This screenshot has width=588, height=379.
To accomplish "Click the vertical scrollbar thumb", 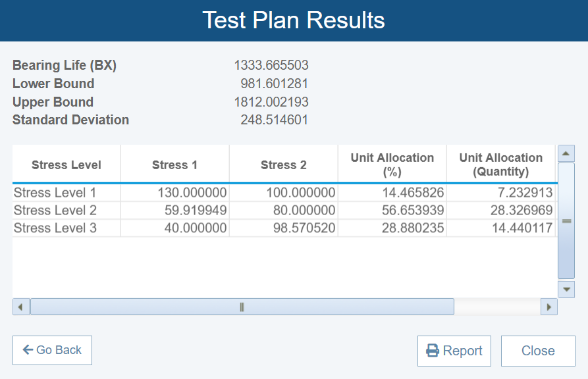I will (566, 221).
